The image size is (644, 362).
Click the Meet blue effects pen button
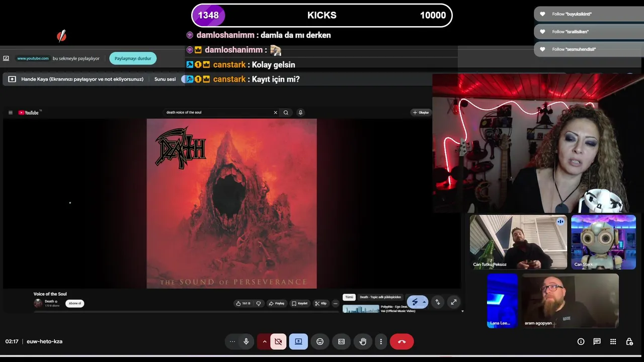pyautogui.click(x=415, y=302)
